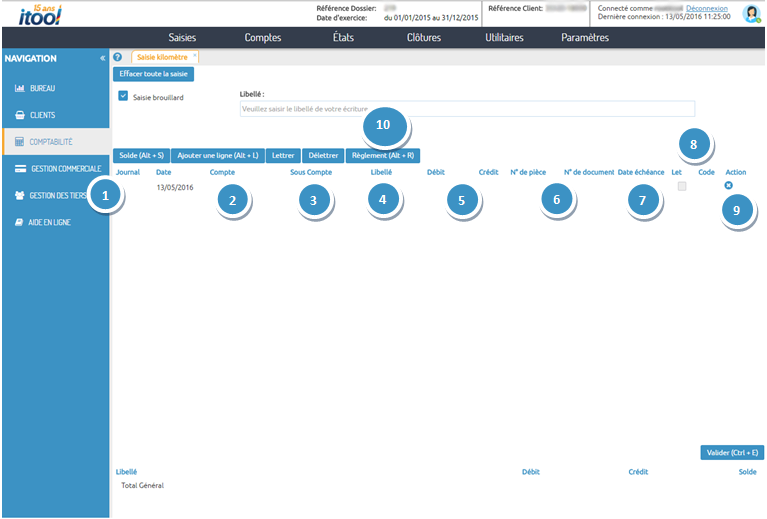Click the blue help question mark icon
The height and width of the screenshot is (519, 767).
(118, 58)
